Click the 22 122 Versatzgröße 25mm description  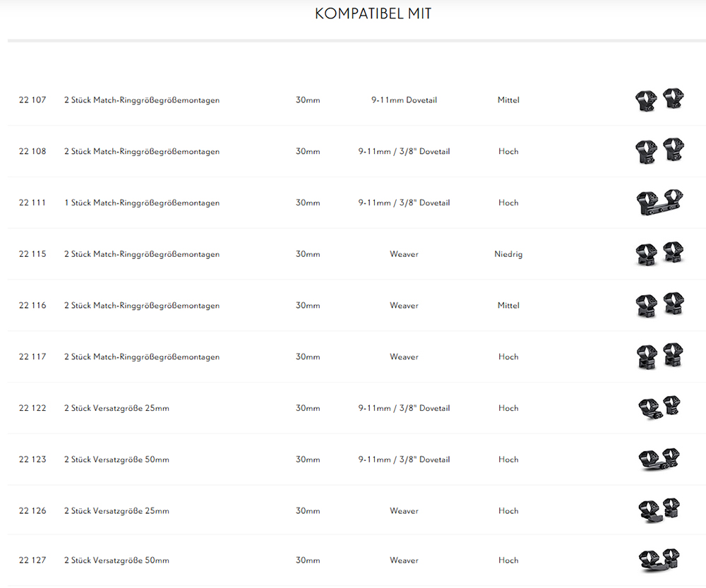pyautogui.click(x=116, y=408)
